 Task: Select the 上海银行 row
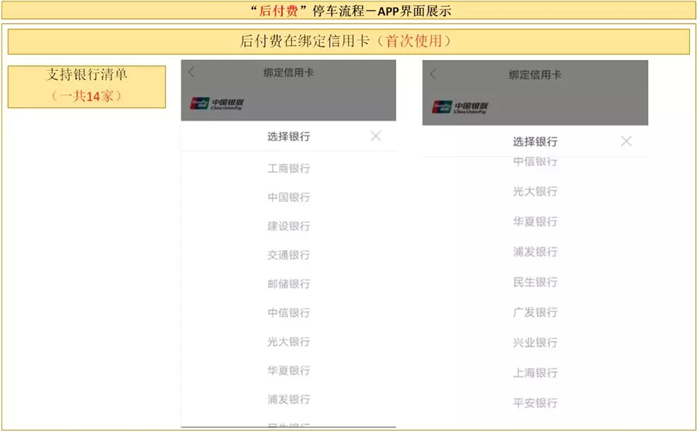(x=535, y=373)
